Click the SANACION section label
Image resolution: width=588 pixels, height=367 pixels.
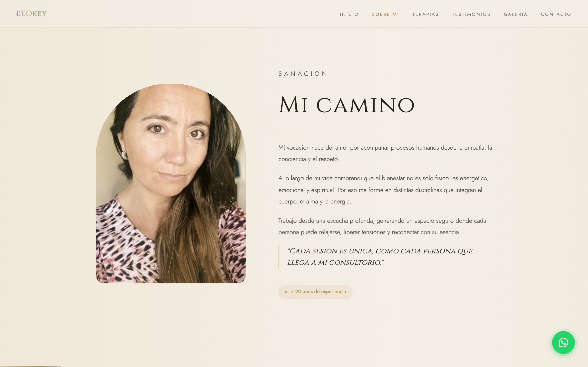(303, 74)
